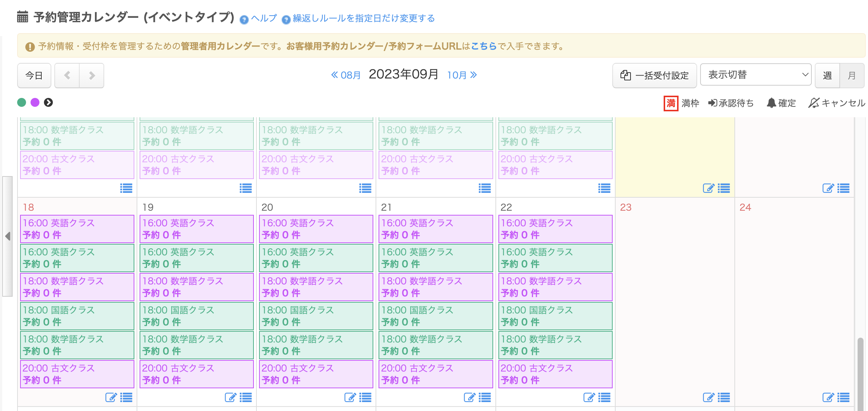Open 16:00 英語クラス purple slot on the 19th

[197, 229]
